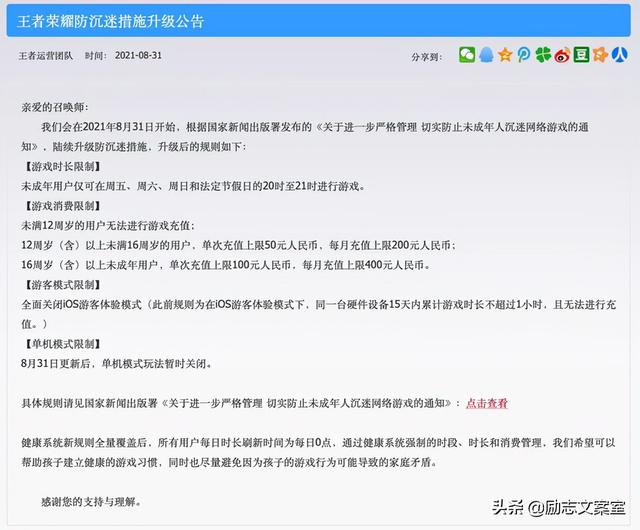Click the 亲爱的召唤师: greeting
This screenshot has width=640, height=530.
click(54, 107)
